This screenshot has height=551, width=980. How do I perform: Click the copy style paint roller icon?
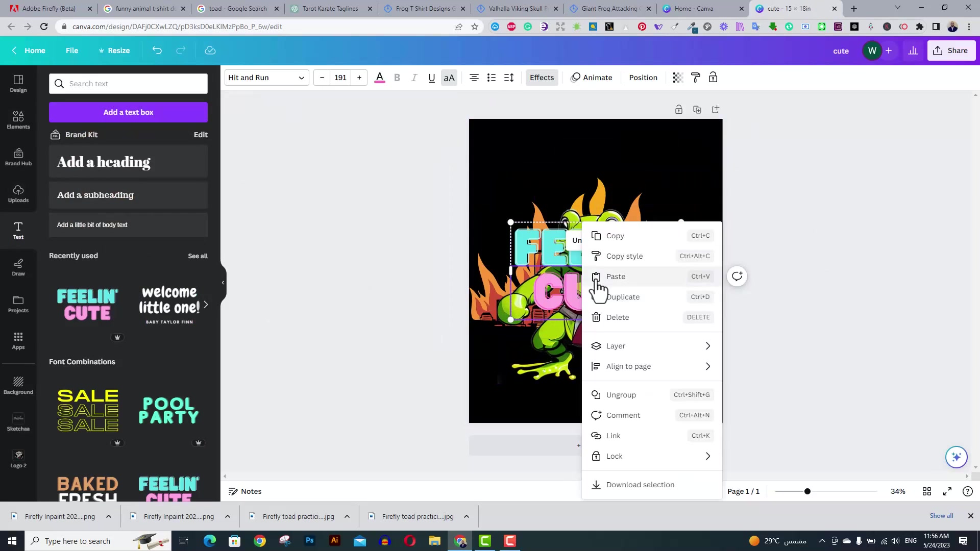(695, 78)
